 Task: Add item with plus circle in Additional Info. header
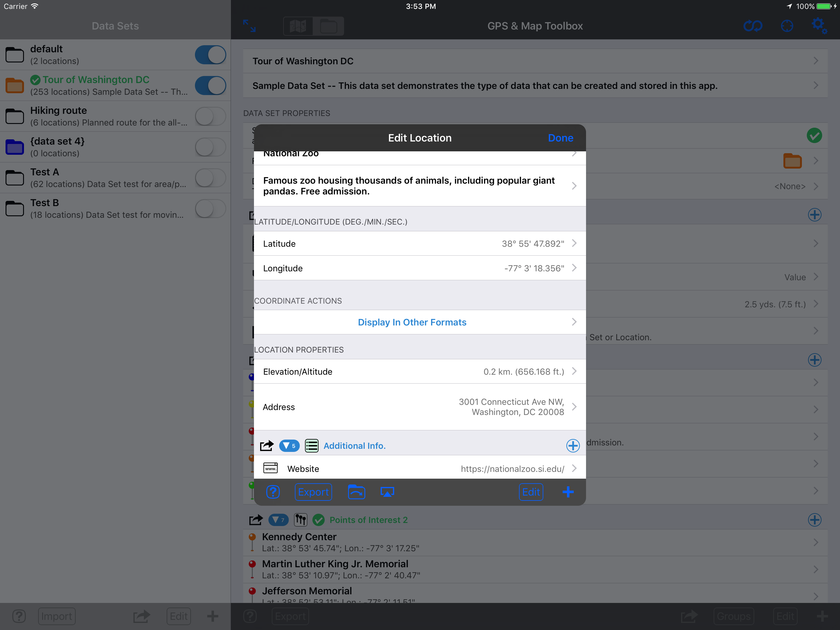[573, 446]
